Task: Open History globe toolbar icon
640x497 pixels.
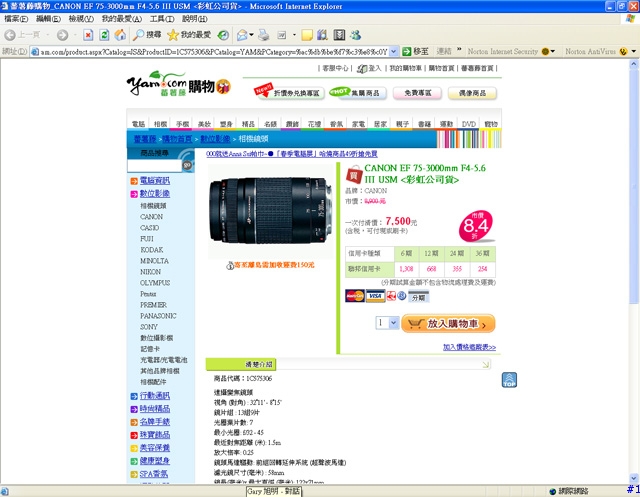Action: coord(223,35)
